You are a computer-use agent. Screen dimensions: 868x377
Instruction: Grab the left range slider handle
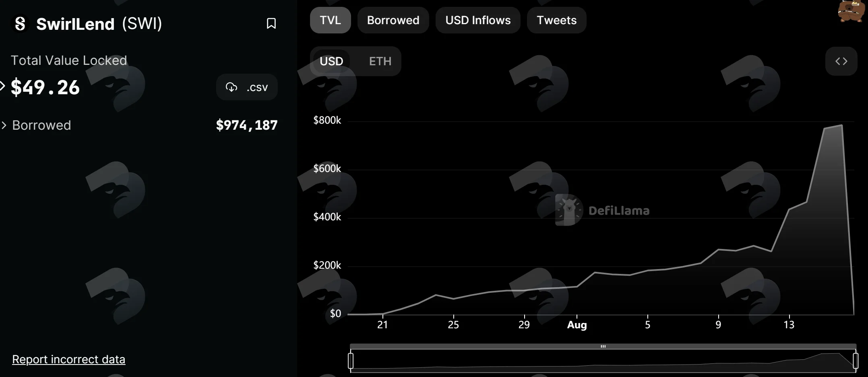[351, 360]
